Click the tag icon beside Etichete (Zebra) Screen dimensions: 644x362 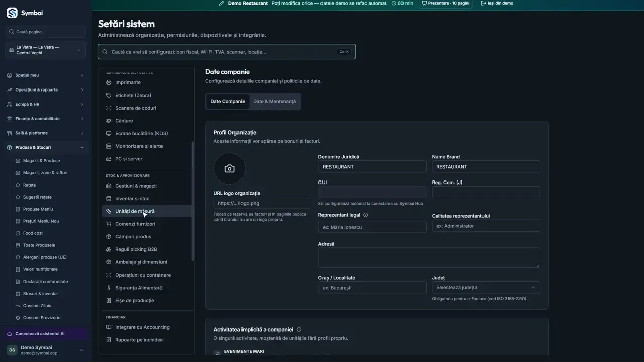pyautogui.click(x=109, y=95)
